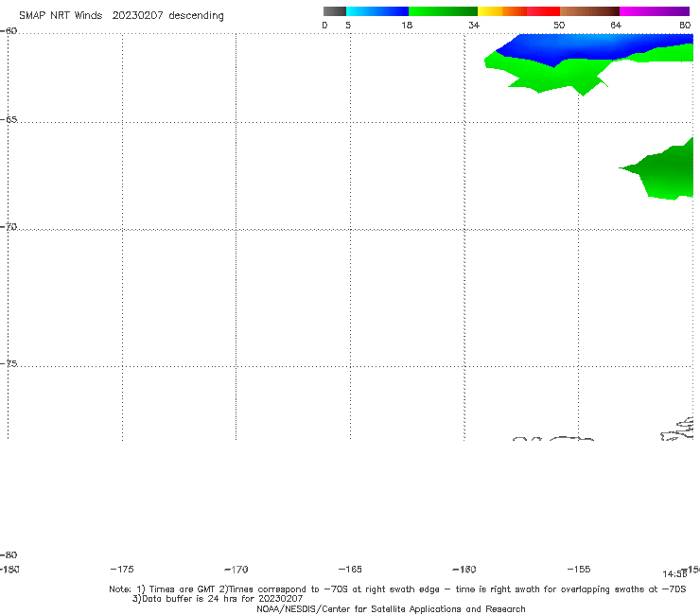Click the longitude label '-155'

click(x=579, y=569)
